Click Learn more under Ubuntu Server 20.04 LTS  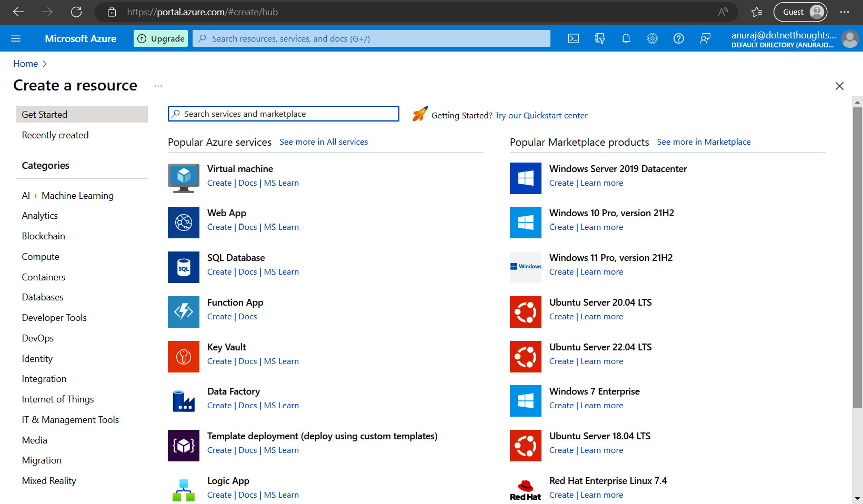pos(602,317)
